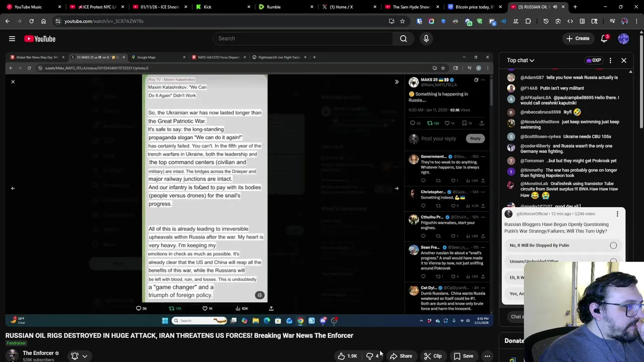644x362 pixels.
Task: Click the video player to pause the stream
Action: click(250, 189)
